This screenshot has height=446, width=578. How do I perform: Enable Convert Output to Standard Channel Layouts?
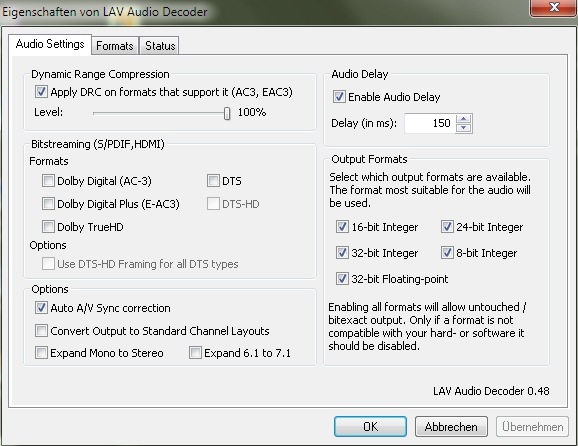coord(41,331)
